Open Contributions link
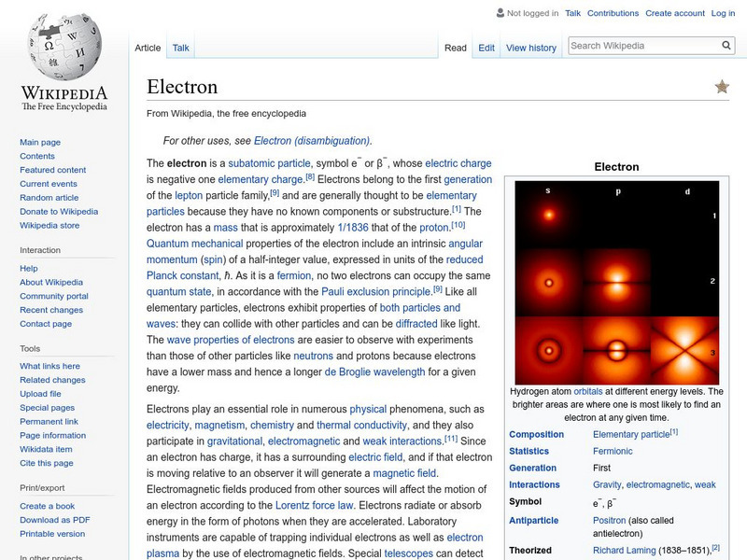 613,13
